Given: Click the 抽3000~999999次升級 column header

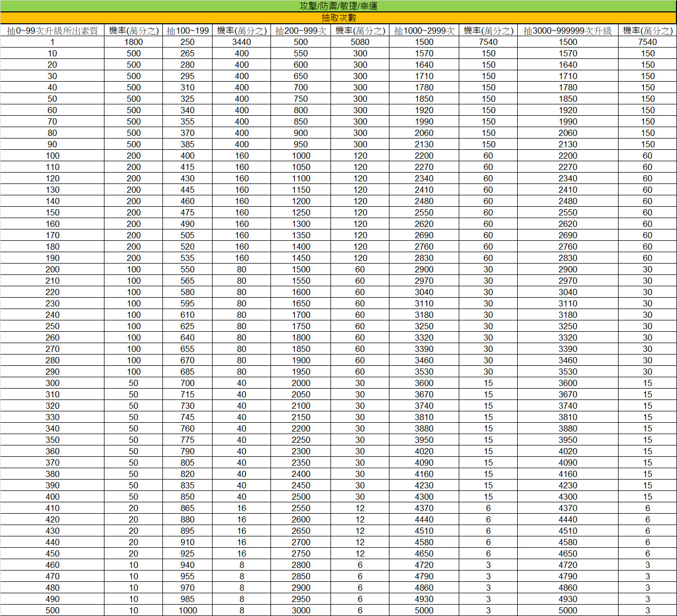Looking at the screenshot, I should tap(567, 30).
